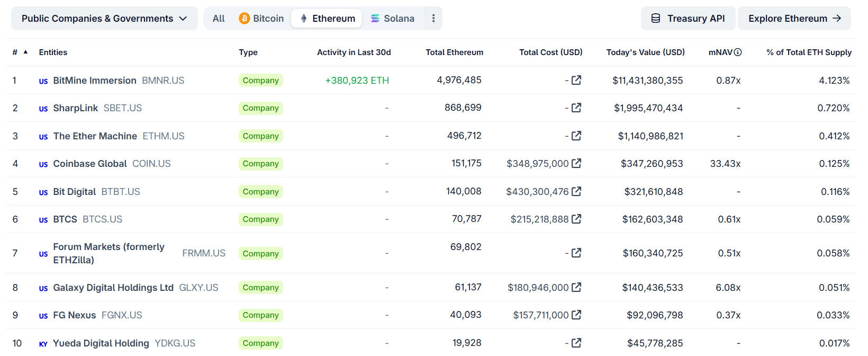The image size is (868, 356).
Task: Open Bit Digital cost source link icon
Action: pyautogui.click(x=576, y=191)
